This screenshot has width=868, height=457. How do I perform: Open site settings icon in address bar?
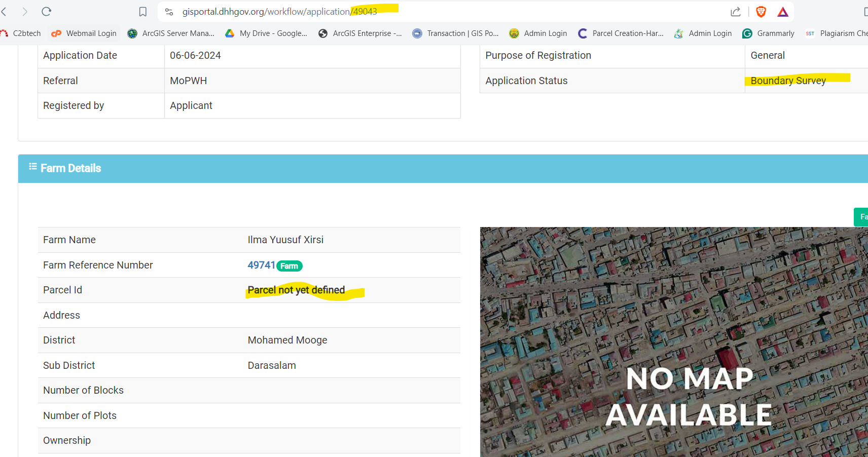[169, 12]
